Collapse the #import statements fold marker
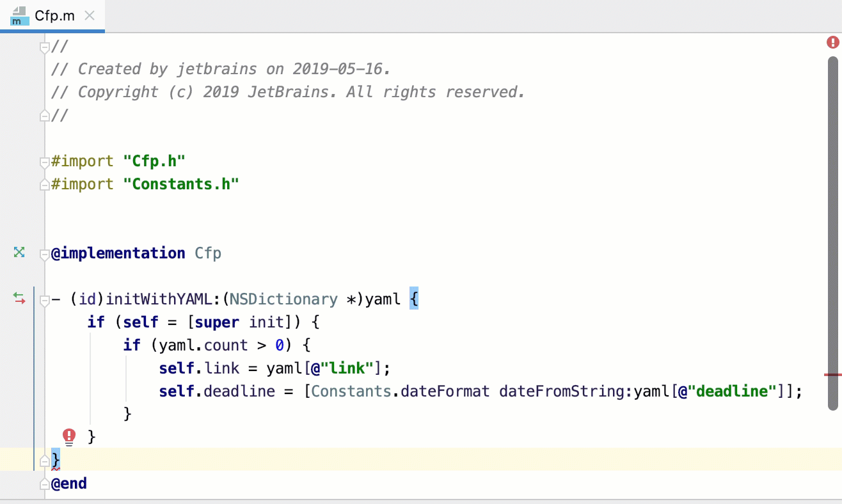The width and height of the screenshot is (842, 504). 45,162
